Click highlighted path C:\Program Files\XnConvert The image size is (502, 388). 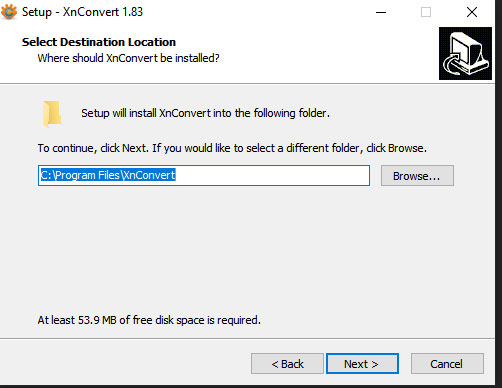tap(108, 175)
